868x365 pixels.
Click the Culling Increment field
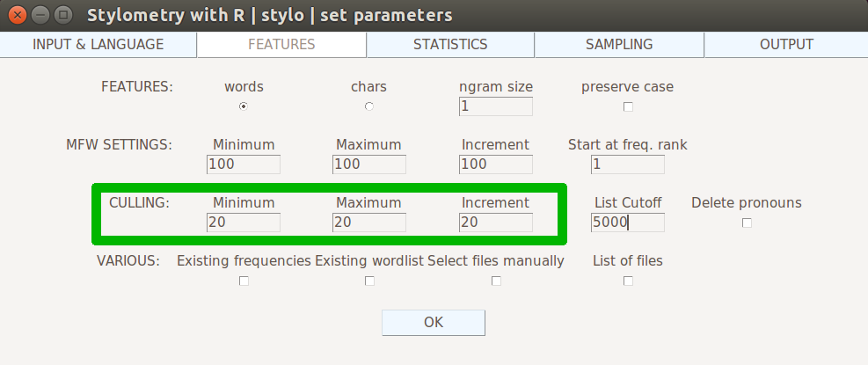click(x=496, y=223)
